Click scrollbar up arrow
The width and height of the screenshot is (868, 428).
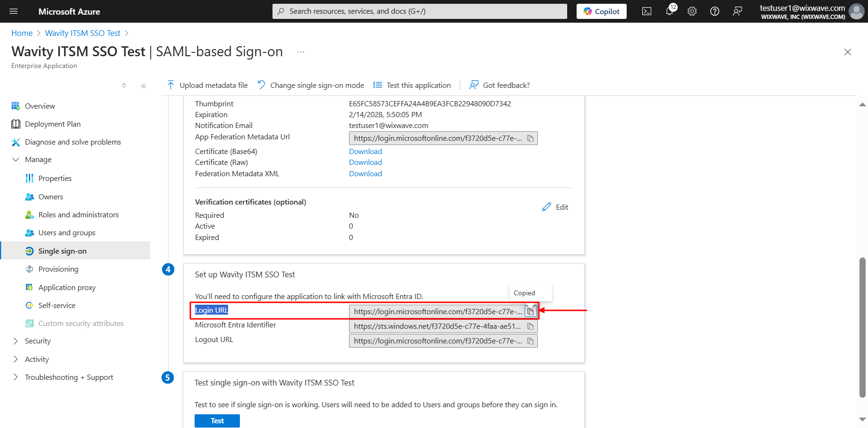(862, 104)
